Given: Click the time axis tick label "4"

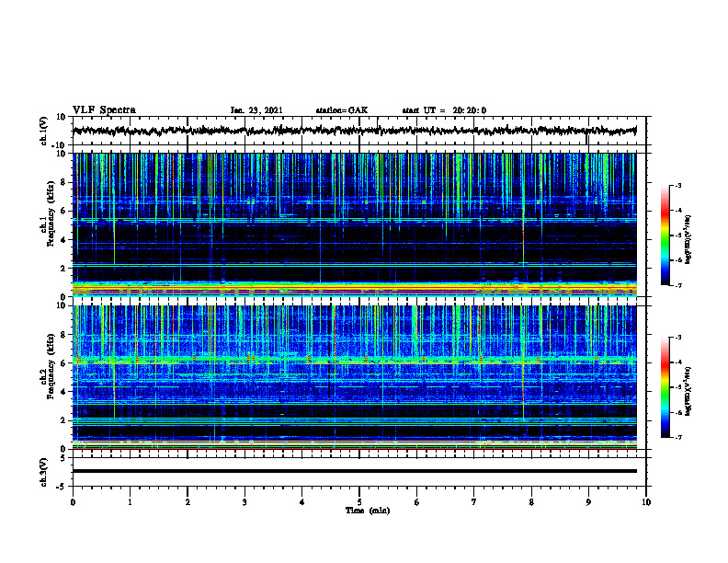Looking at the screenshot, I should [x=301, y=502].
